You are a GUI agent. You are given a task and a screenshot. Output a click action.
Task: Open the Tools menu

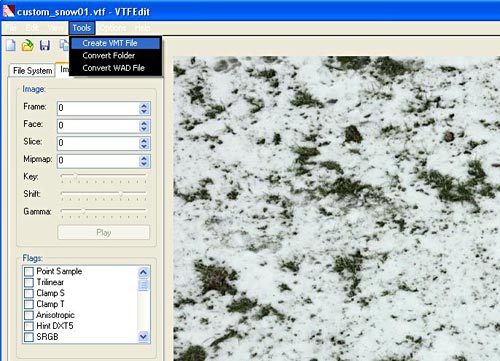pos(82,28)
